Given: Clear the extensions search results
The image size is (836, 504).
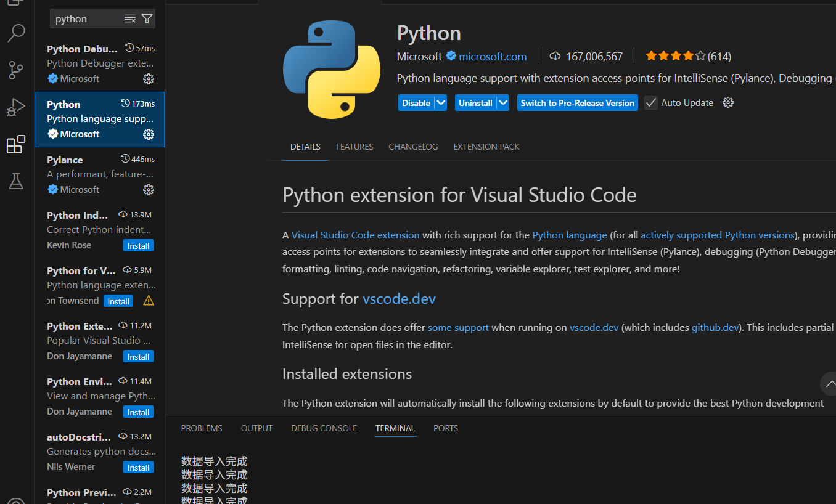Looking at the screenshot, I should [x=130, y=18].
